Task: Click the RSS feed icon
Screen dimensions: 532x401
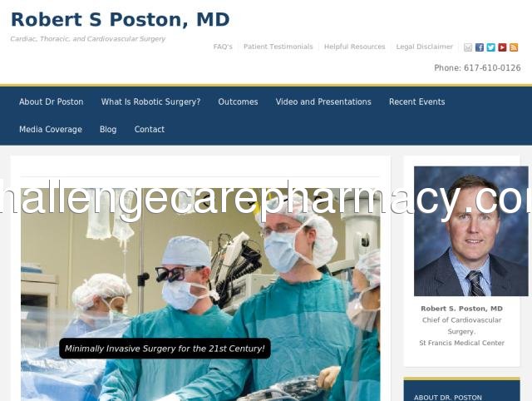Action: [514, 47]
